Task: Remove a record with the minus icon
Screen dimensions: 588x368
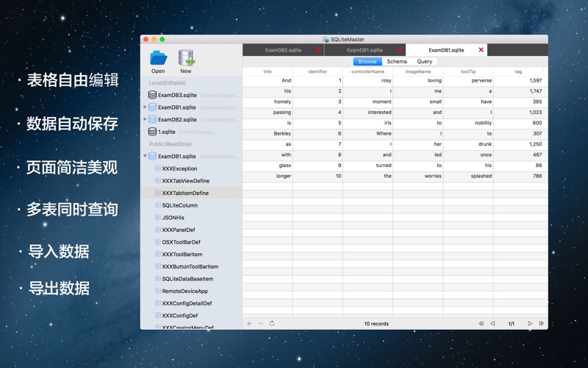Action: [x=261, y=323]
